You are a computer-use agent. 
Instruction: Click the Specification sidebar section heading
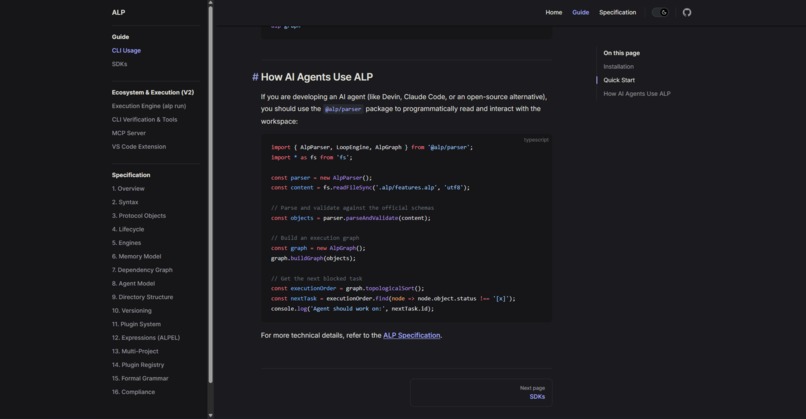point(131,175)
